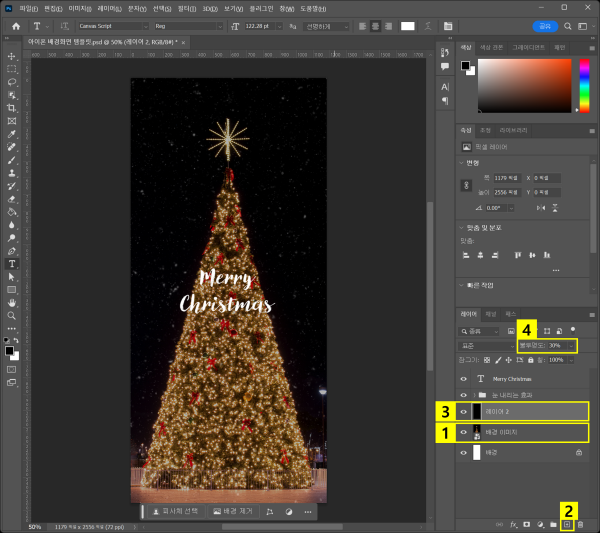
Task: Select the Zoom tool in toolbar
Action: click(x=12, y=314)
